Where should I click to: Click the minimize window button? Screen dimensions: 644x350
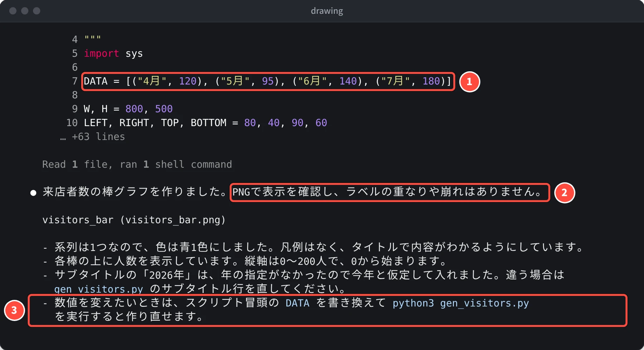(x=25, y=11)
